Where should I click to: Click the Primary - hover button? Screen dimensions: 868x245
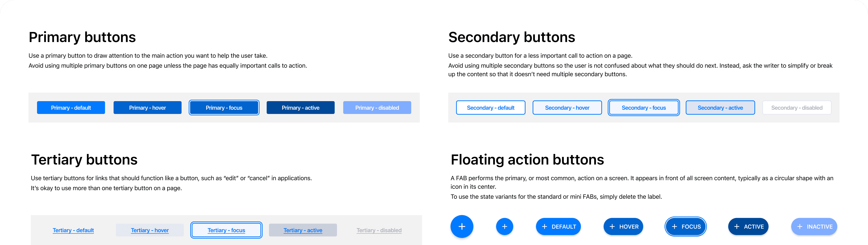click(x=147, y=108)
